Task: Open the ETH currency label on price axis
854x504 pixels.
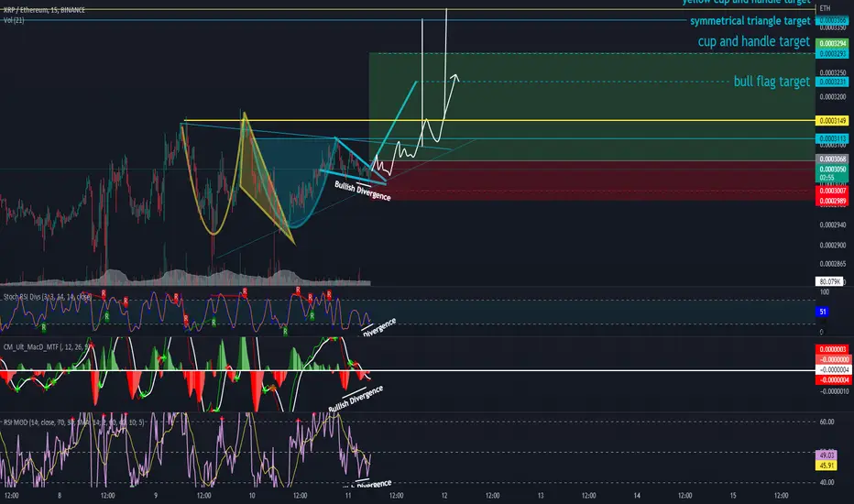Action: (825, 8)
